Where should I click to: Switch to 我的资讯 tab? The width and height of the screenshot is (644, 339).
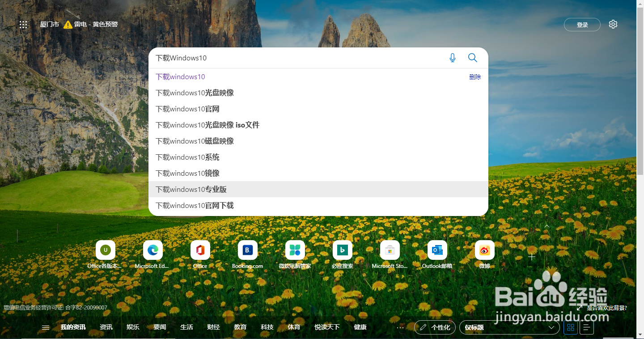pyautogui.click(x=73, y=327)
